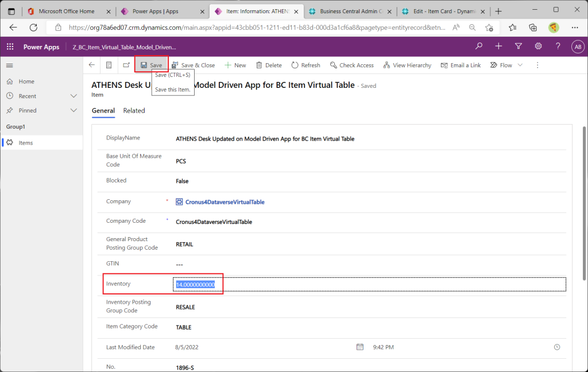
Task: Refresh the item form
Action: (305, 65)
